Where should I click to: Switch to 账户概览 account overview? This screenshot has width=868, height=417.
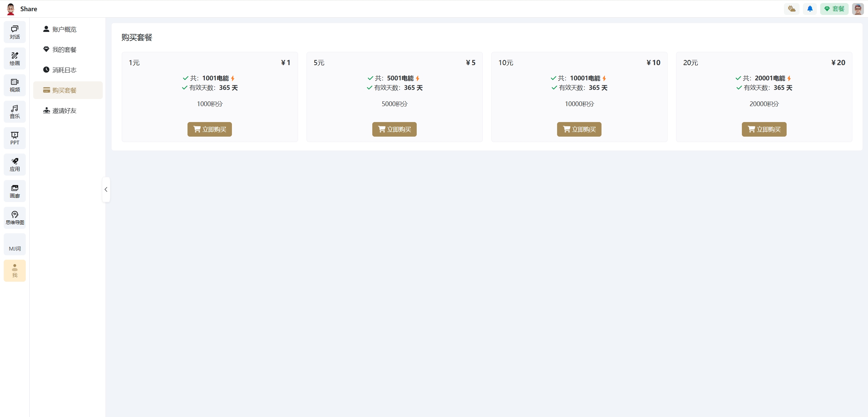64,29
